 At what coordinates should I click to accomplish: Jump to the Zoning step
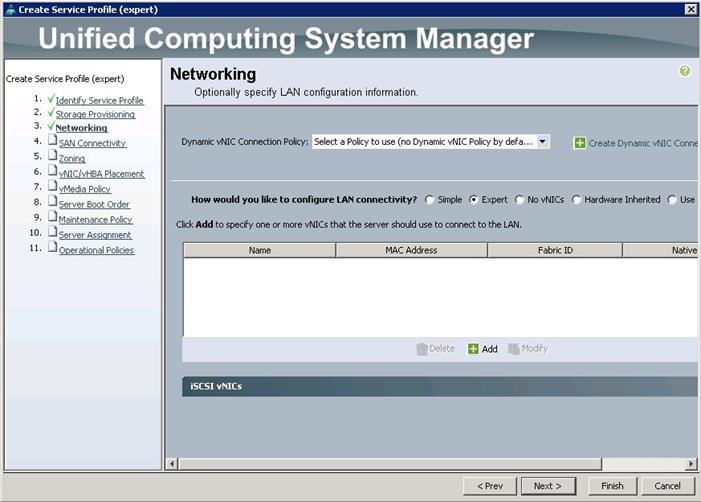(x=72, y=158)
